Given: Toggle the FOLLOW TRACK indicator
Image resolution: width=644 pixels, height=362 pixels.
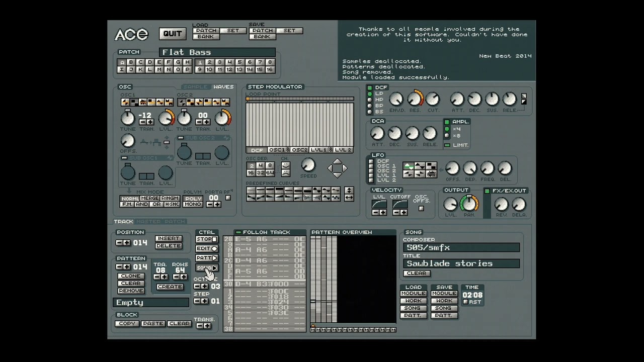Looking at the screenshot, I should pyautogui.click(x=238, y=232).
